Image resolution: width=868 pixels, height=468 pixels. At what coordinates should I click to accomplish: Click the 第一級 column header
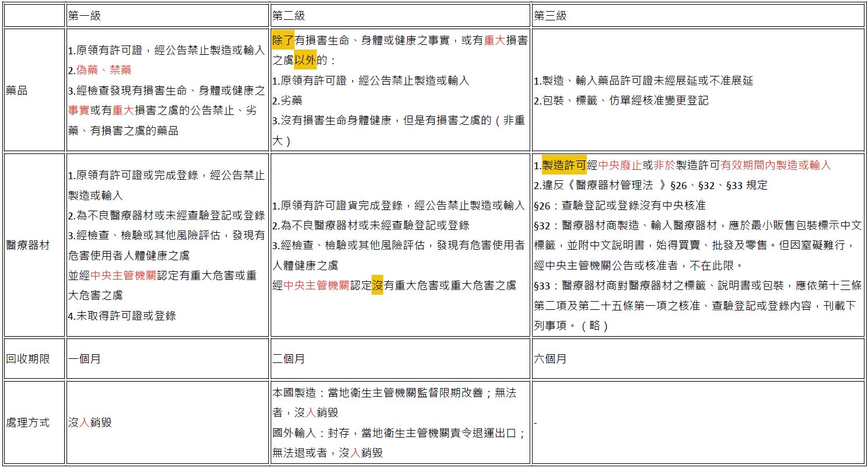85,16
